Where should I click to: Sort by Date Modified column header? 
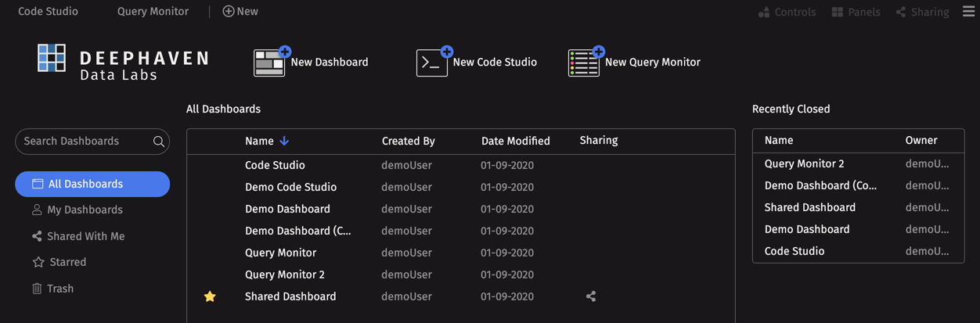point(516,141)
